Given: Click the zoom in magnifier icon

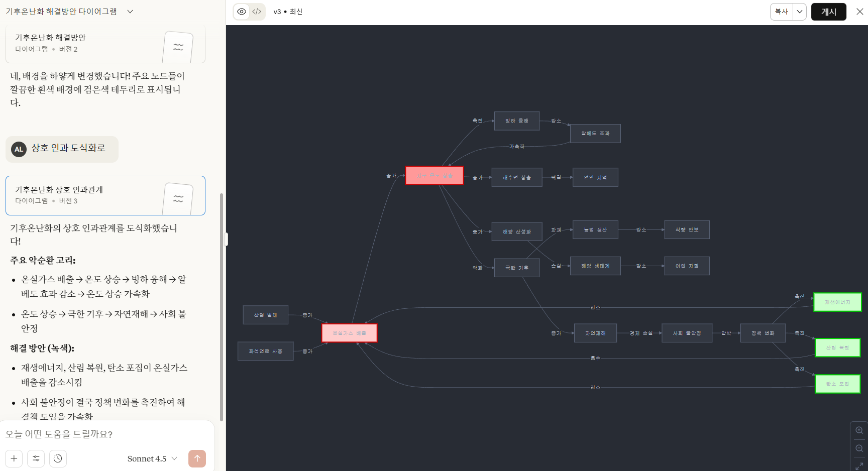Looking at the screenshot, I should [x=859, y=430].
